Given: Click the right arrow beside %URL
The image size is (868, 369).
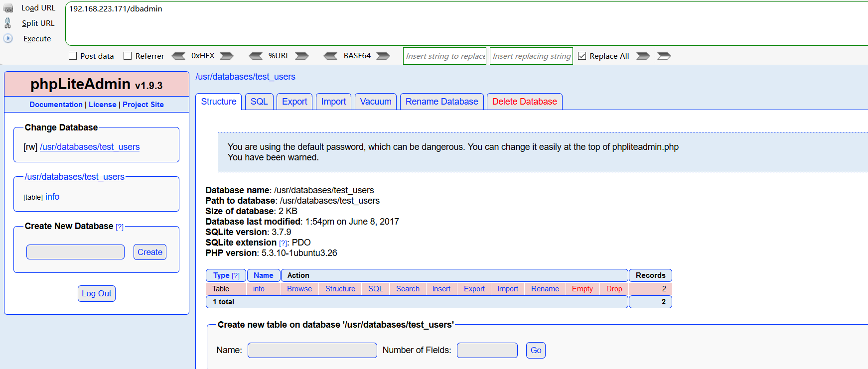Looking at the screenshot, I should [302, 56].
